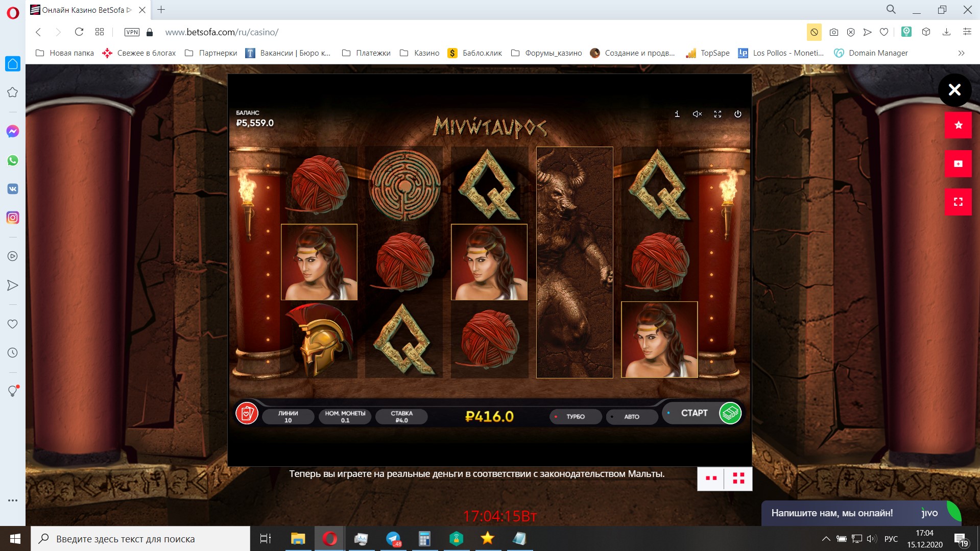Click the game power exit icon
The width and height of the screenshot is (980, 551).
[x=738, y=114]
